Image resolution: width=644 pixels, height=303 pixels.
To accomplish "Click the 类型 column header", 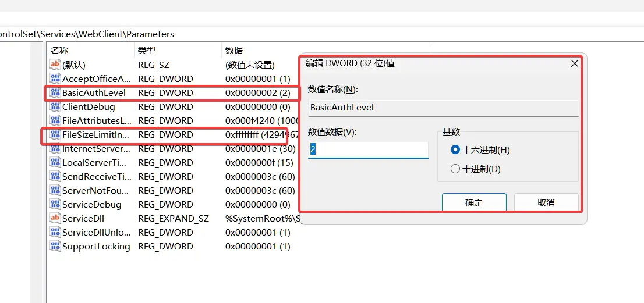I will (x=147, y=51).
